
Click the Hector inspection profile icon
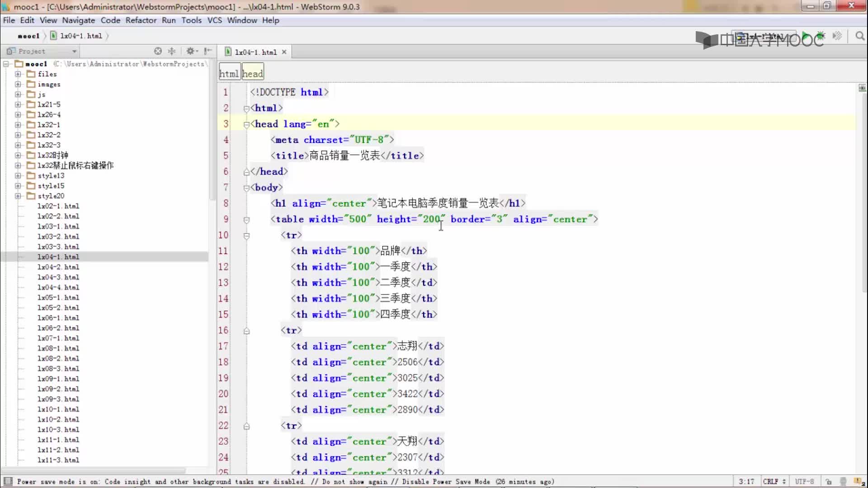[x=843, y=482]
